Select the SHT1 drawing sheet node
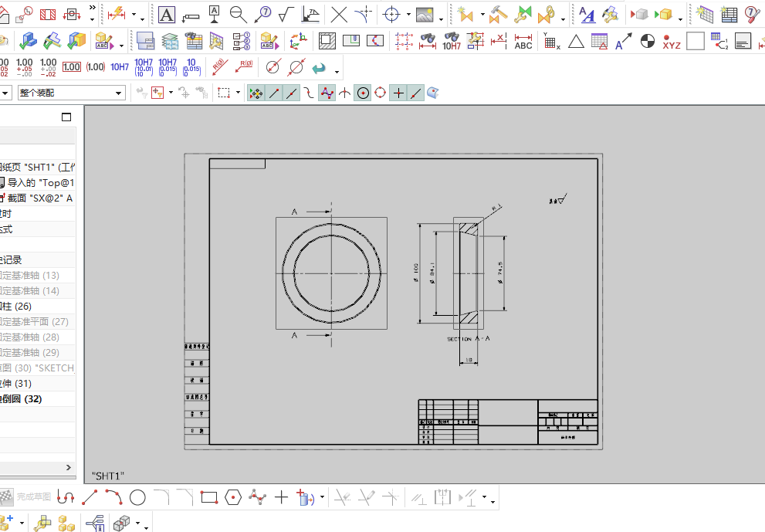765x532 pixels. [38, 168]
